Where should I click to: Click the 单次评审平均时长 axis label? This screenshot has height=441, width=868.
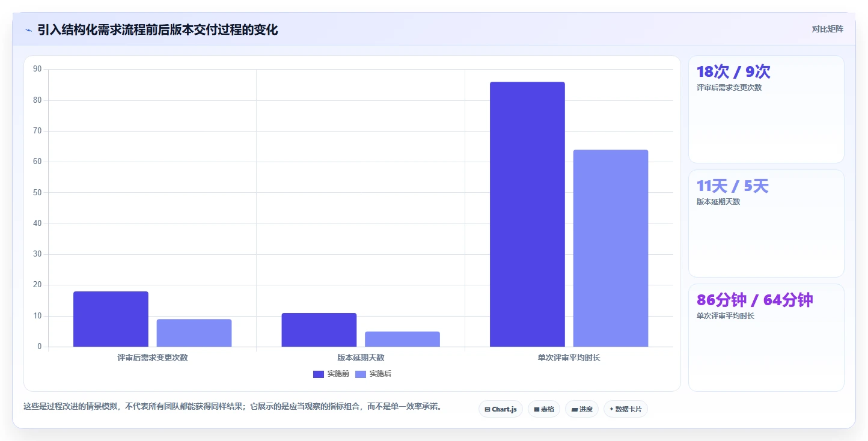point(569,357)
